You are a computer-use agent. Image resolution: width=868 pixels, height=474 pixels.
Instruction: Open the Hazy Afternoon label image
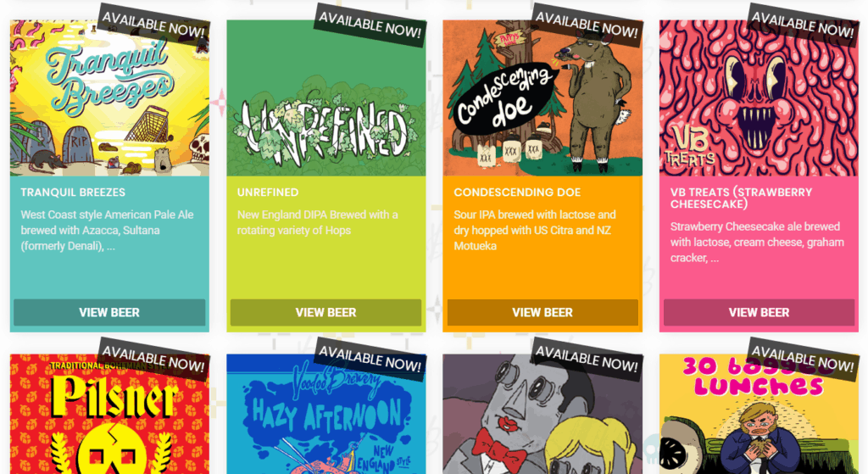pos(326,414)
